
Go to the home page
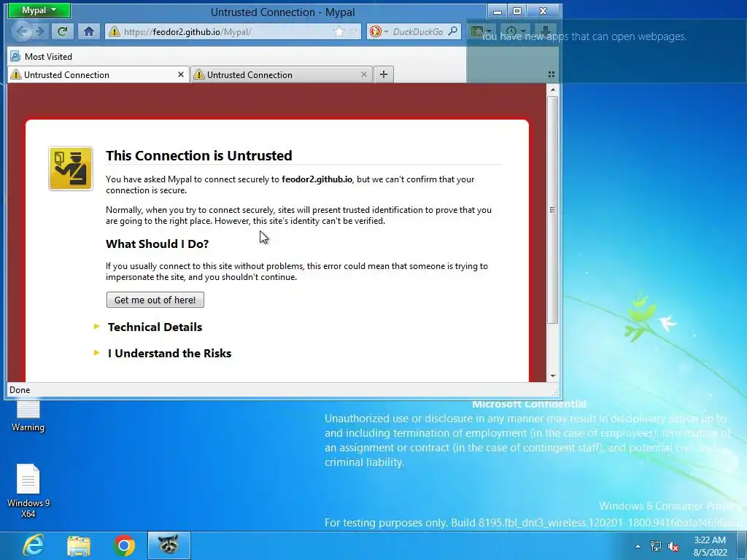[88, 31]
